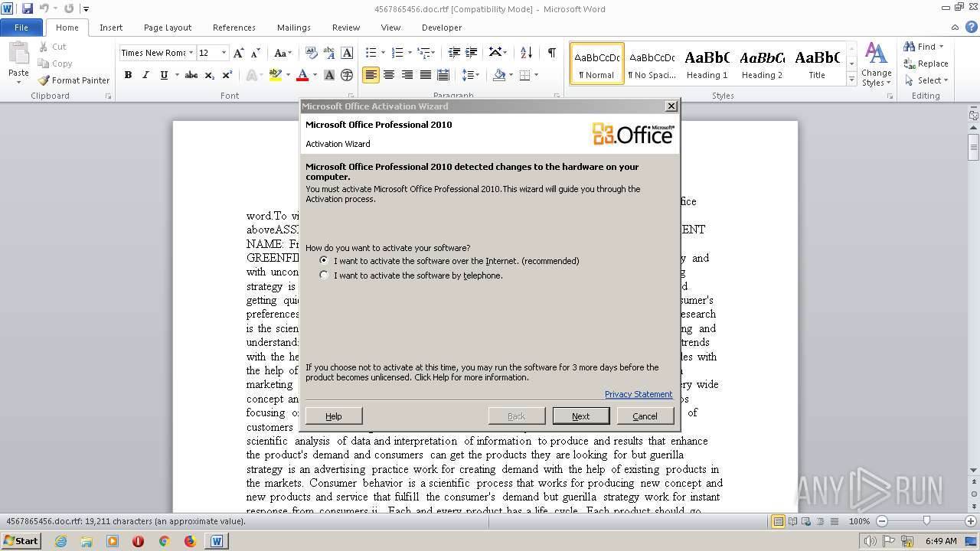Viewport: 980px width, 551px height.
Task: Click Next in the Activation Wizard
Action: pos(581,416)
